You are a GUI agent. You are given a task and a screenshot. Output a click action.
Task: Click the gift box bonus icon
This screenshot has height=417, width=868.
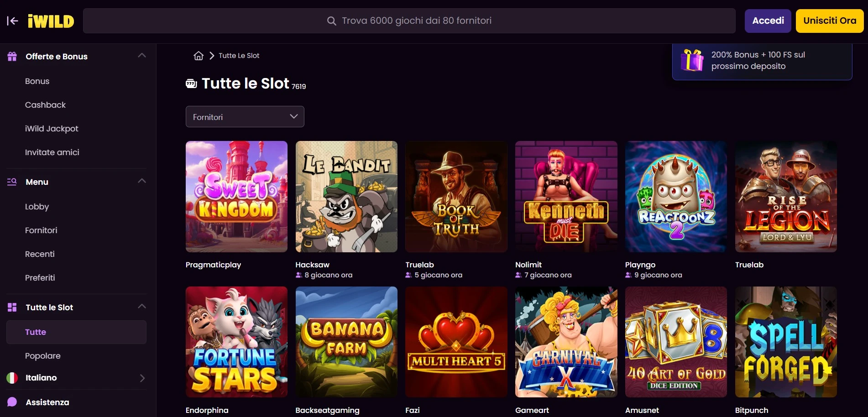[x=692, y=61]
